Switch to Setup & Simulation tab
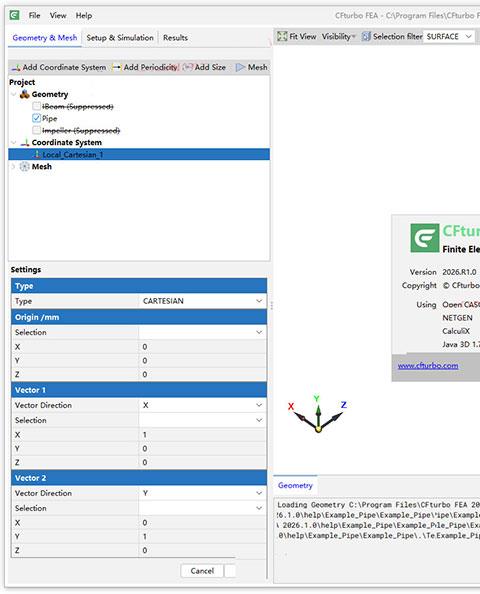This screenshot has width=480, height=594. 120,38
